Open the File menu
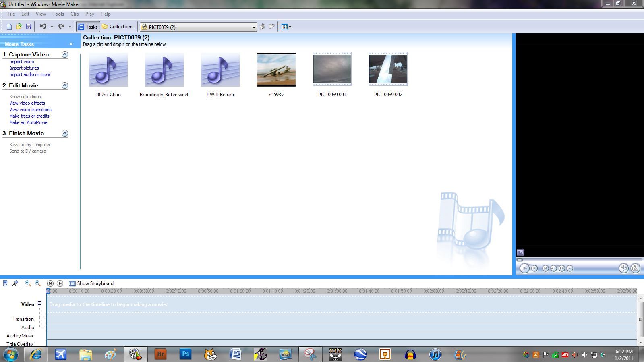Image resolution: width=644 pixels, height=362 pixels. (x=11, y=14)
